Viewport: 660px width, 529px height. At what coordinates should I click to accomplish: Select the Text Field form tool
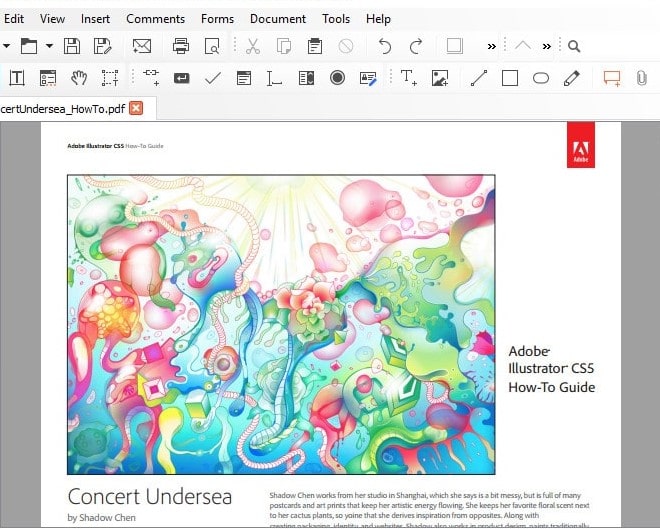[x=274, y=78]
